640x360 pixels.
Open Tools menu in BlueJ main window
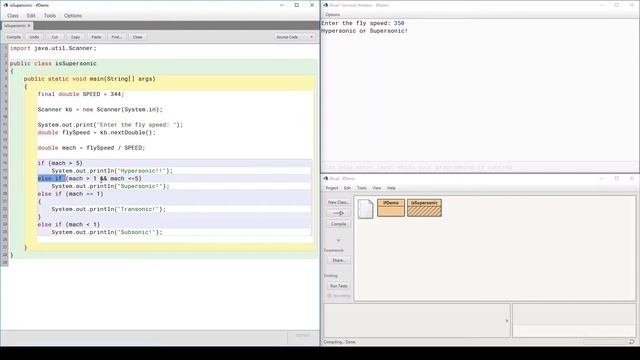tap(362, 188)
